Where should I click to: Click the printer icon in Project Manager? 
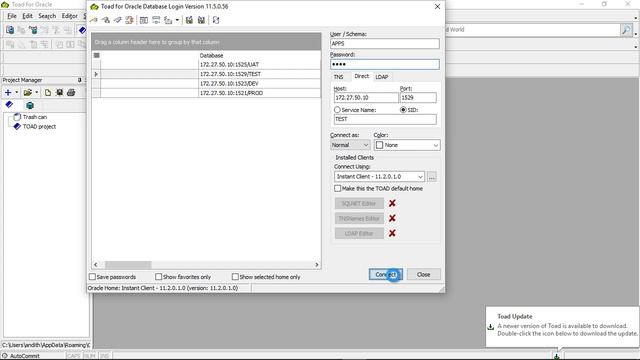coord(71,93)
